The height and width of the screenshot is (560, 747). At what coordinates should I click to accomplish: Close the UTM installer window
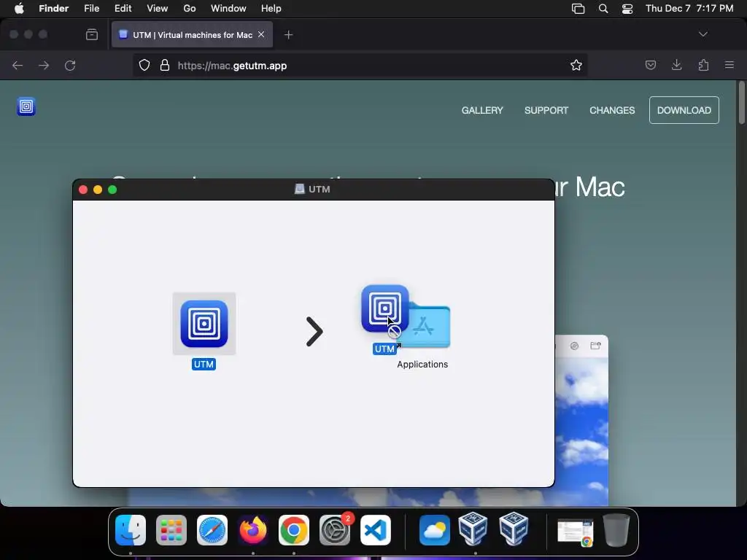pyautogui.click(x=83, y=190)
